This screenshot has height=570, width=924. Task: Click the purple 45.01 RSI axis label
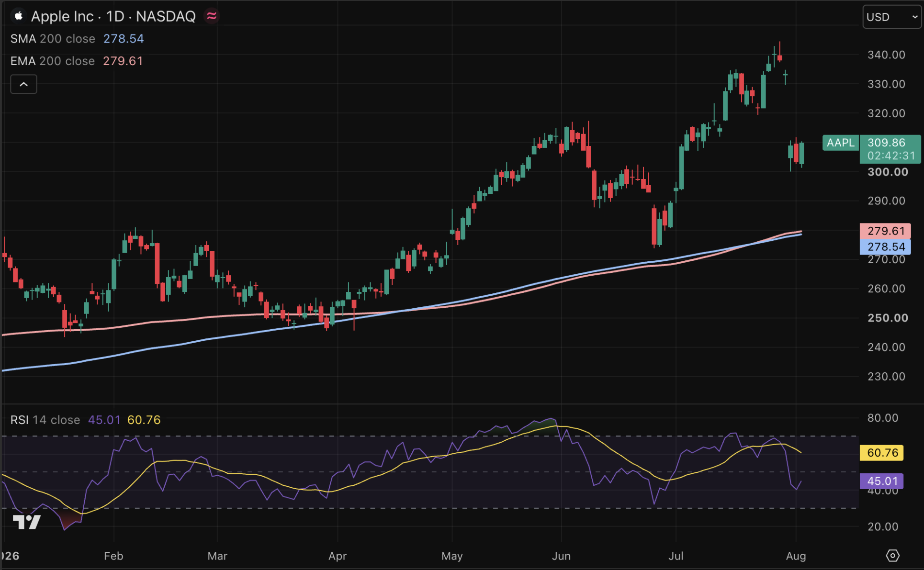(x=882, y=481)
